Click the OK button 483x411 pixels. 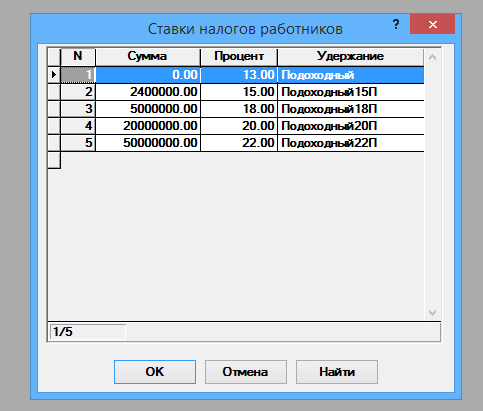click(x=155, y=372)
